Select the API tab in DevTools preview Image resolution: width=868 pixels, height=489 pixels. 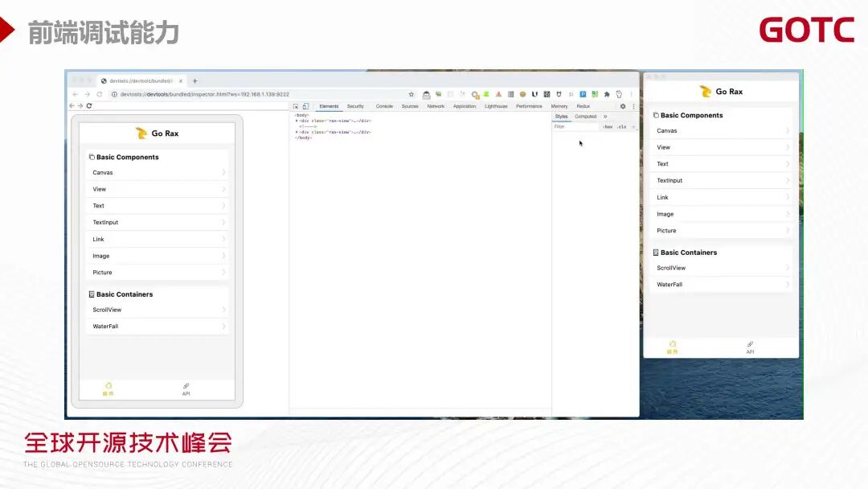pos(186,388)
